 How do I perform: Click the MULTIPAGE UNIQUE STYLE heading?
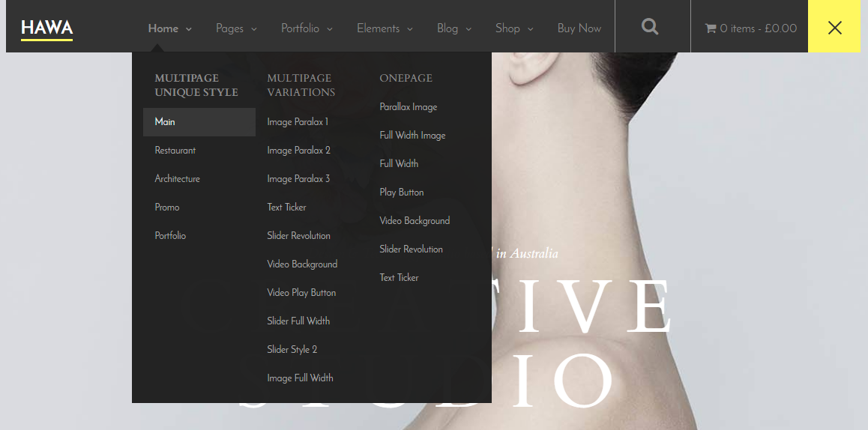click(x=196, y=85)
